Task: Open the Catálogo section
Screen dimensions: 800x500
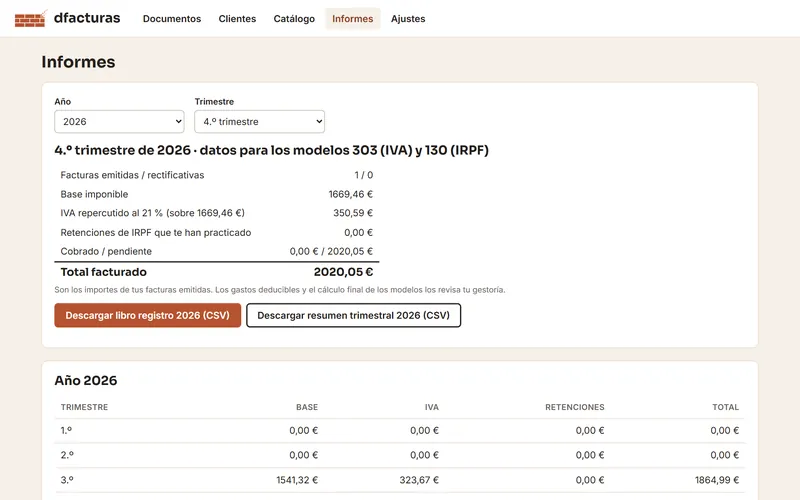Action: tap(294, 19)
